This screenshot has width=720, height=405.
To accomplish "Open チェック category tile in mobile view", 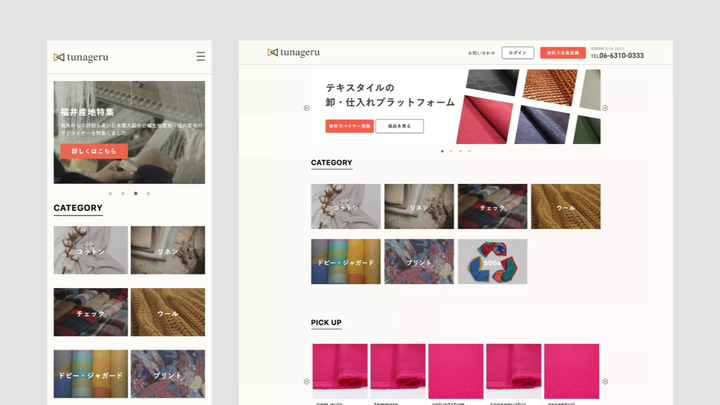I will (x=91, y=312).
